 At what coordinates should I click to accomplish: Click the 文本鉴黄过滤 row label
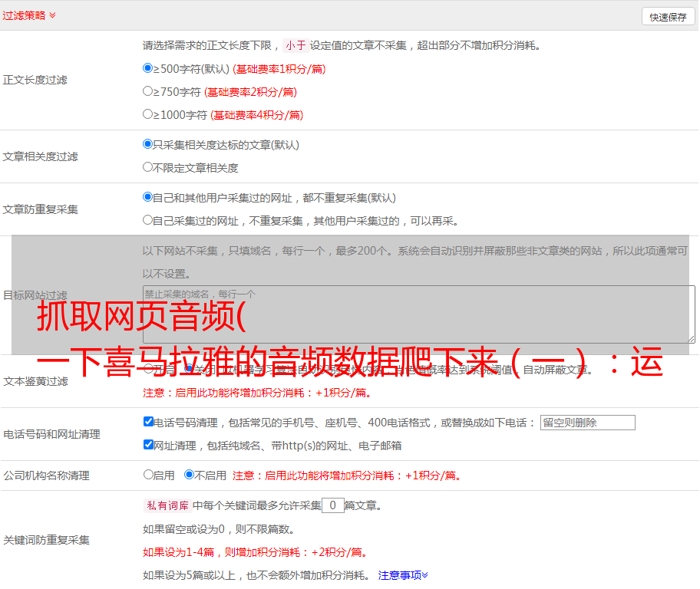(x=36, y=381)
